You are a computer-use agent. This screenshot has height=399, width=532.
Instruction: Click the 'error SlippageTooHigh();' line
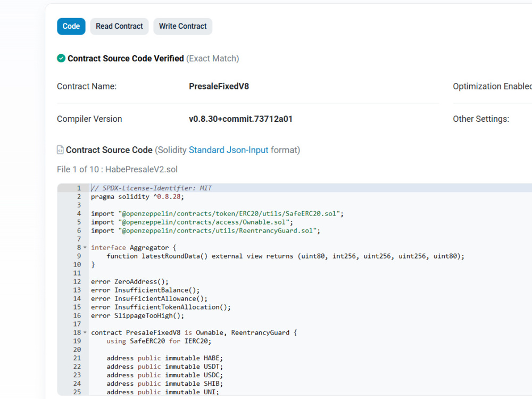point(137,316)
